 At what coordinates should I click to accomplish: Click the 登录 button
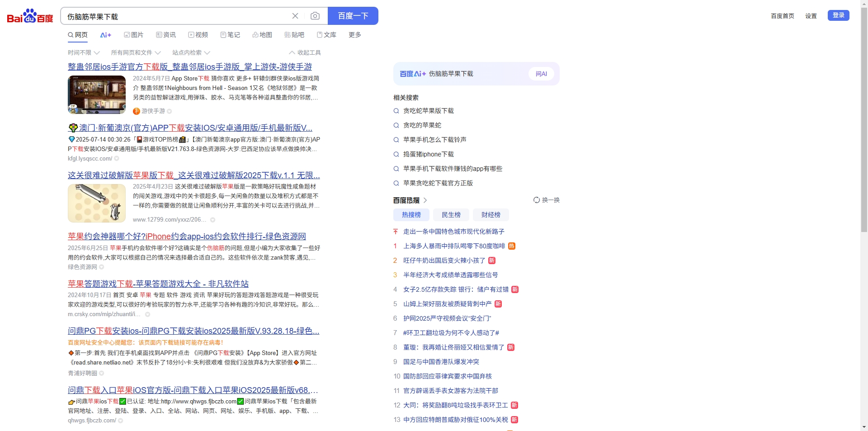pos(839,15)
